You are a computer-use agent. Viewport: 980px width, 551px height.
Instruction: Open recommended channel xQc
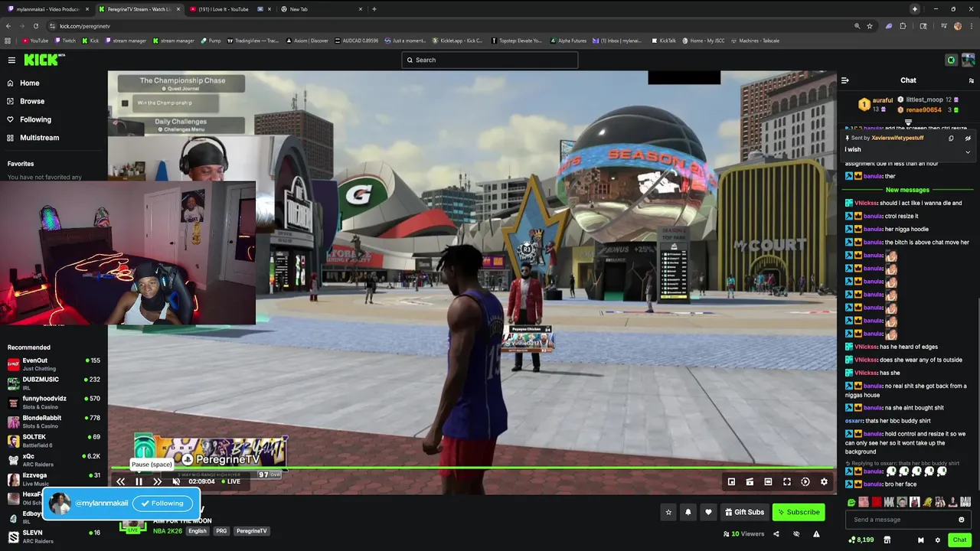pos(54,459)
